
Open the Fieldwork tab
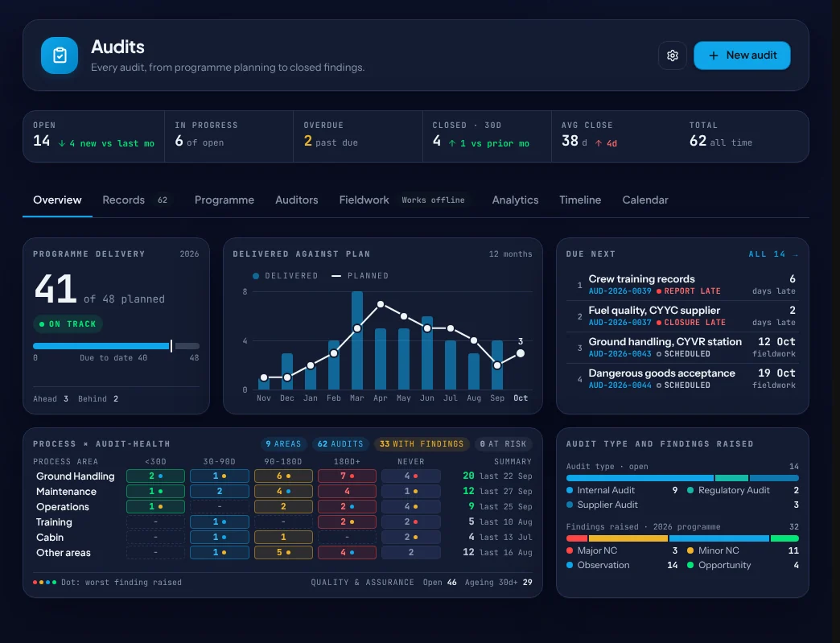[404, 200]
